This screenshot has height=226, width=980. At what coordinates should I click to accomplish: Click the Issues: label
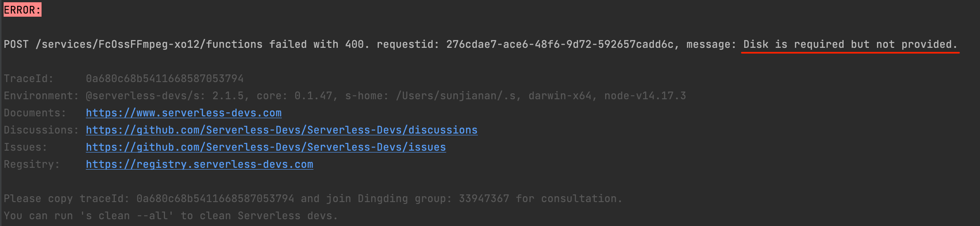25,147
